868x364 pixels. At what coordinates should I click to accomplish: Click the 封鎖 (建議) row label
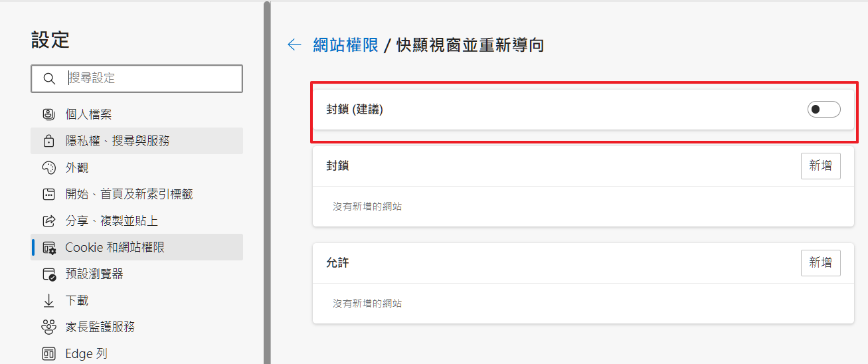[x=355, y=110]
